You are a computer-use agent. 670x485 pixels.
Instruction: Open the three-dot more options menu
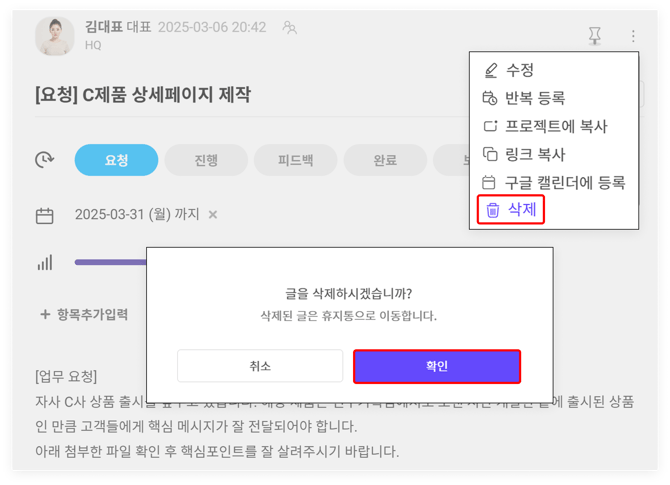click(x=633, y=36)
